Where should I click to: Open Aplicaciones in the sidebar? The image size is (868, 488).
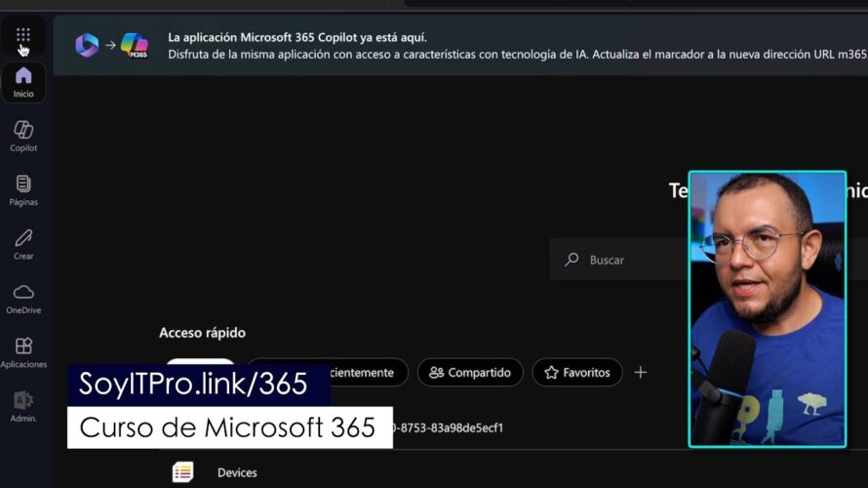[23, 352]
